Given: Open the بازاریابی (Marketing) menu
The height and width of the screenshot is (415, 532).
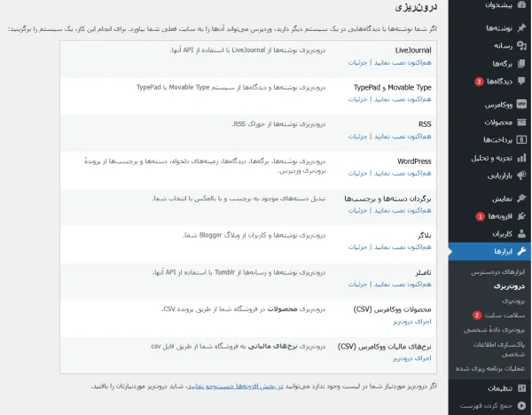Looking at the screenshot, I should coord(500,176).
